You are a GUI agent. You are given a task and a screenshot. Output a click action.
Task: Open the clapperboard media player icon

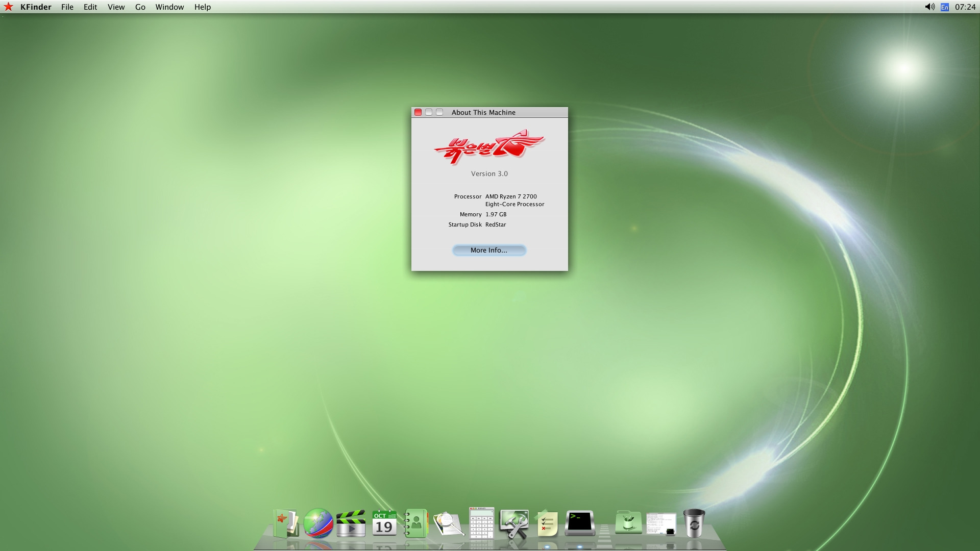351,523
